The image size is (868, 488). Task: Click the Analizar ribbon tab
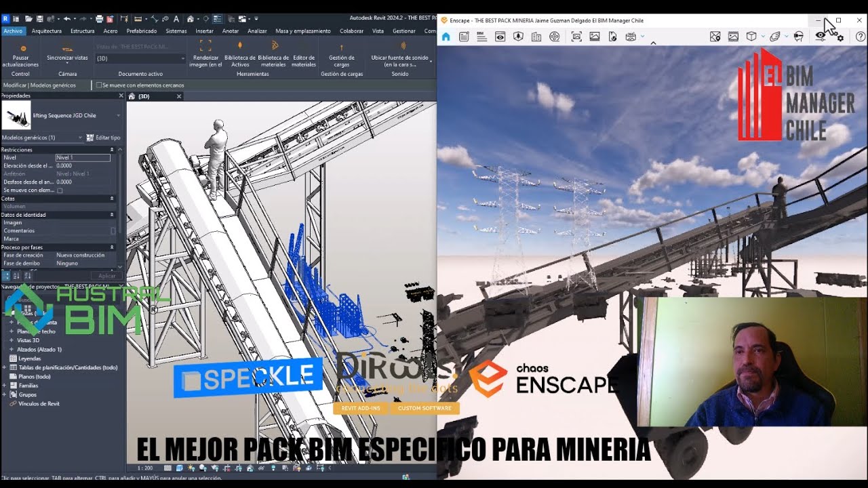pyautogui.click(x=257, y=30)
